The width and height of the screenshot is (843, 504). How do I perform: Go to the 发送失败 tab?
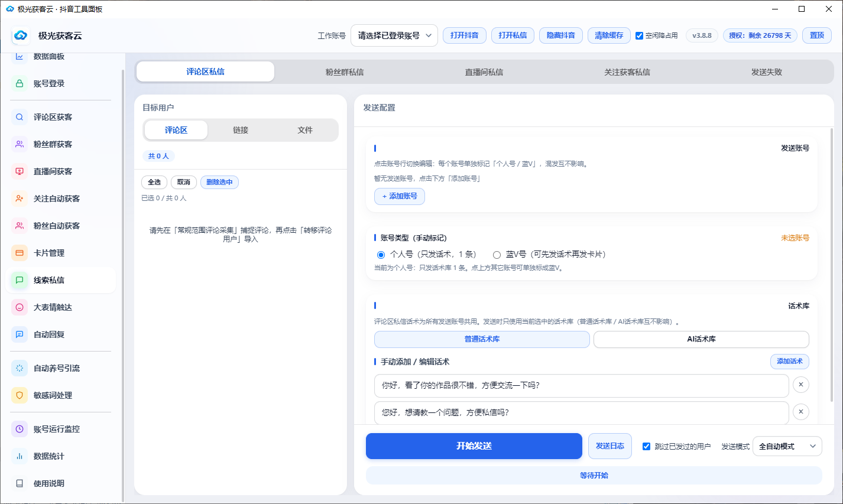point(767,72)
